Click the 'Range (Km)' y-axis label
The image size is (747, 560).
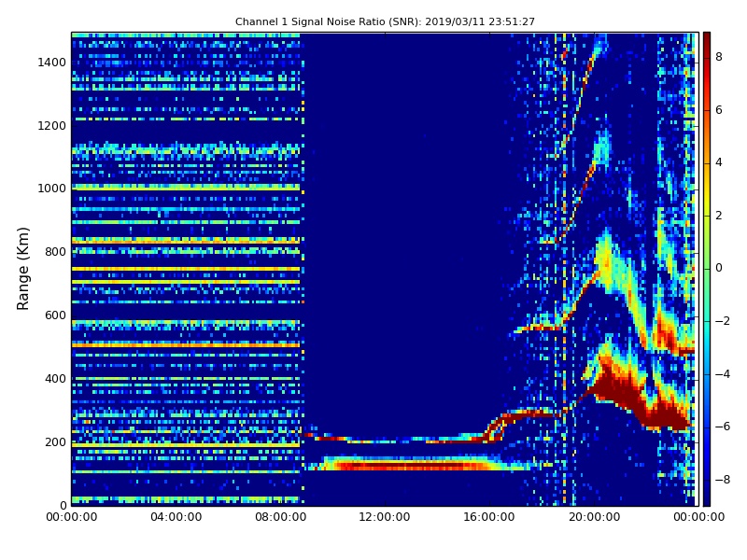click(x=22, y=269)
